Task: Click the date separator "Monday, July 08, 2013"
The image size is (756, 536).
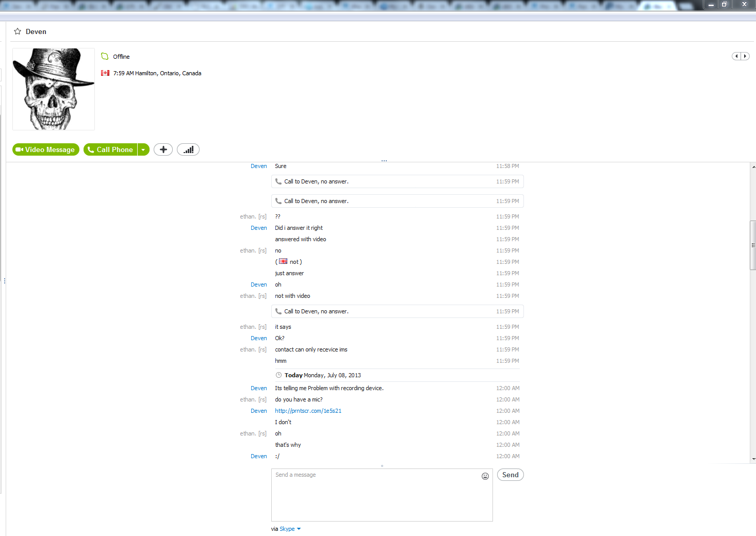Action: 333,375
